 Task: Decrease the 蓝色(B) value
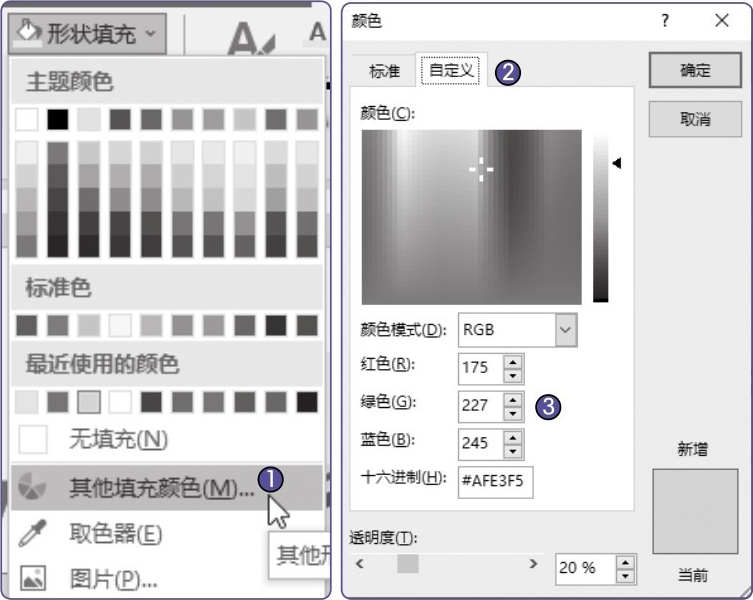click(x=513, y=452)
